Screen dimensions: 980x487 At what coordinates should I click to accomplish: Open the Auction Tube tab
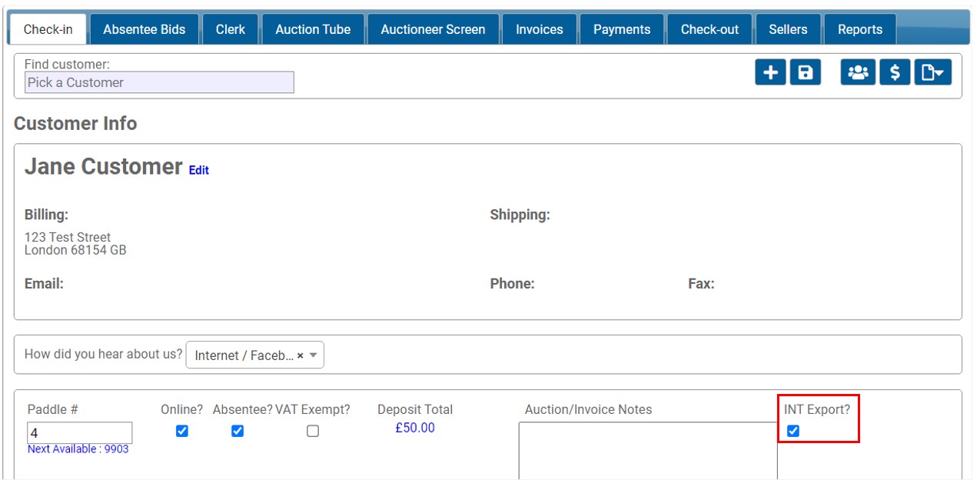click(313, 29)
